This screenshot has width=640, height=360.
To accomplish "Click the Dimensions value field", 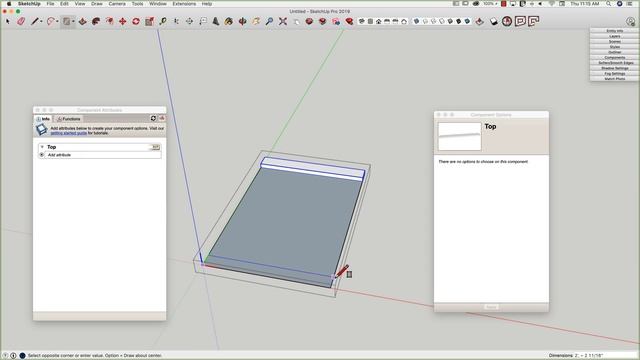I will click(605, 356).
